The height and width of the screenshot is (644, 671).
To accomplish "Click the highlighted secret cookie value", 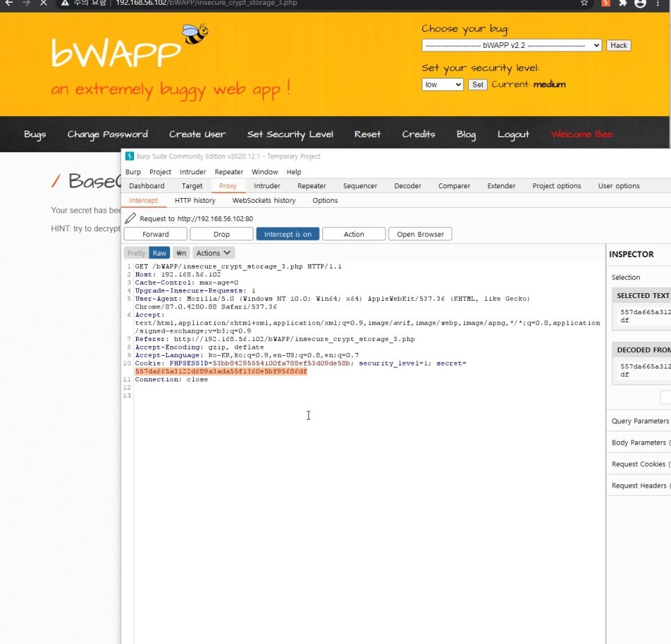I will click(221, 371).
